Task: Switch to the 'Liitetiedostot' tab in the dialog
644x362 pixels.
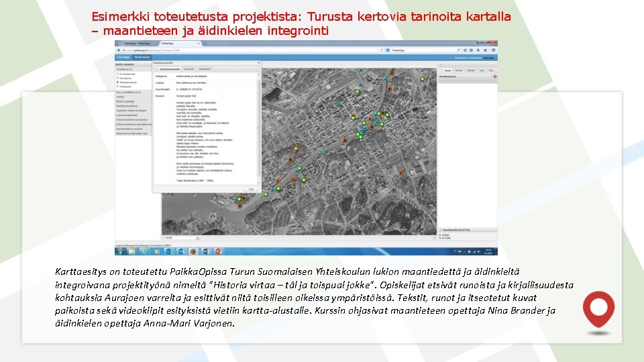Action: coord(205,69)
